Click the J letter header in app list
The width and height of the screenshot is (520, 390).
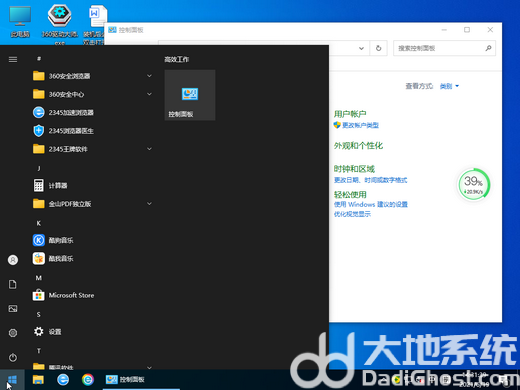pyautogui.click(x=39, y=168)
